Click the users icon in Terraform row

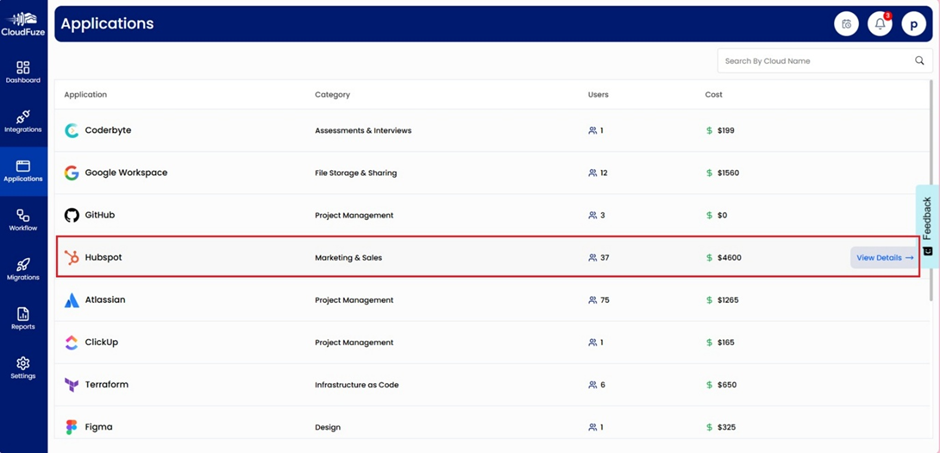click(593, 385)
